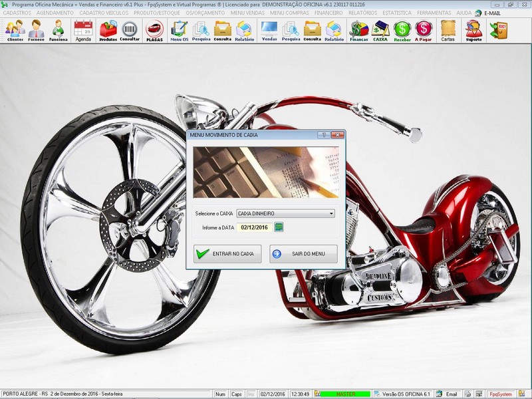Image resolution: width=532 pixels, height=399 pixels.
Task: Click the FpqSystem link in status bar
Action: pyautogui.click(x=501, y=394)
